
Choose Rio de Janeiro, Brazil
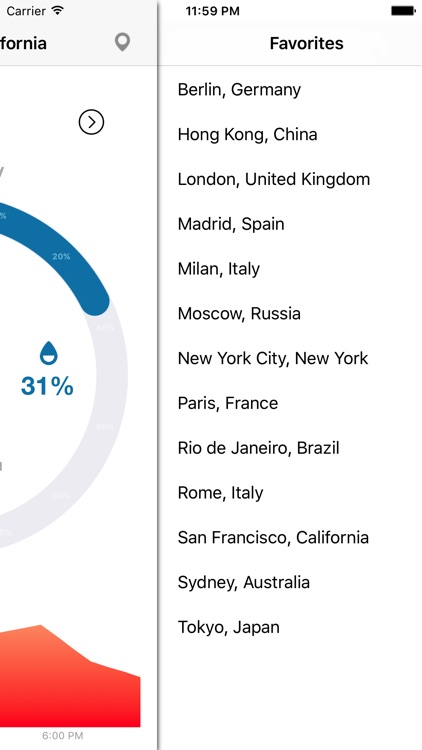coord(290,448)
